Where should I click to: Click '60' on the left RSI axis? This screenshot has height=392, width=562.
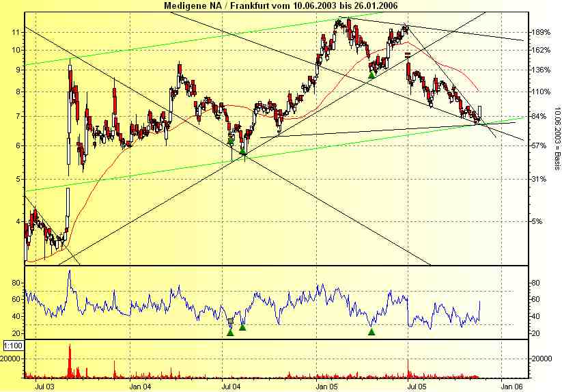16,299
